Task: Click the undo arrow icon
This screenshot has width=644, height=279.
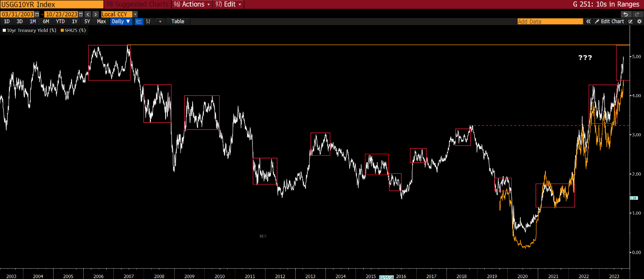Action: (626, 14)
